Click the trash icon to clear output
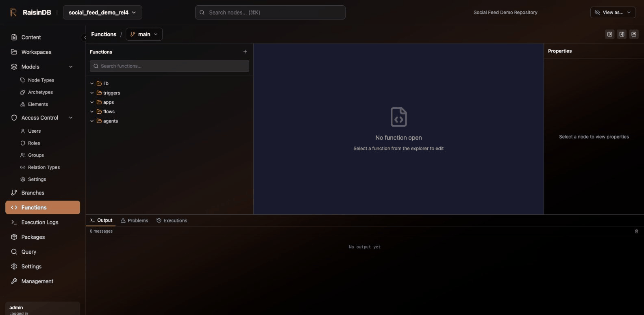This screenshot has width=644, height=315. 636,231
